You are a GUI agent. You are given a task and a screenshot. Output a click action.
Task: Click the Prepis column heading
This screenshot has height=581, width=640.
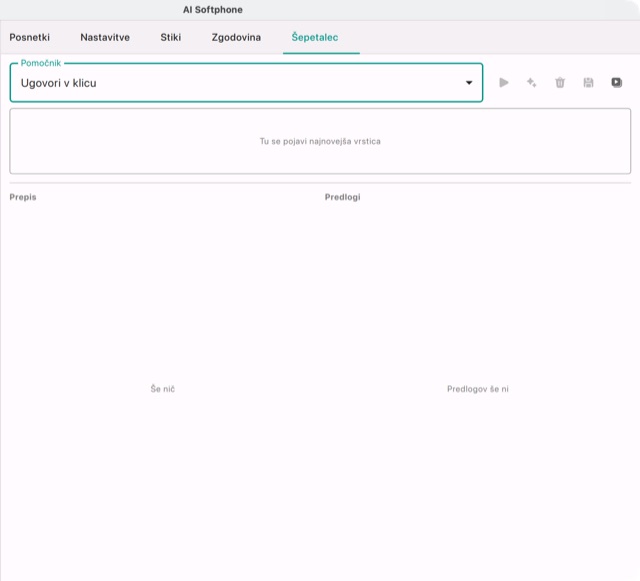pos(23,197)
